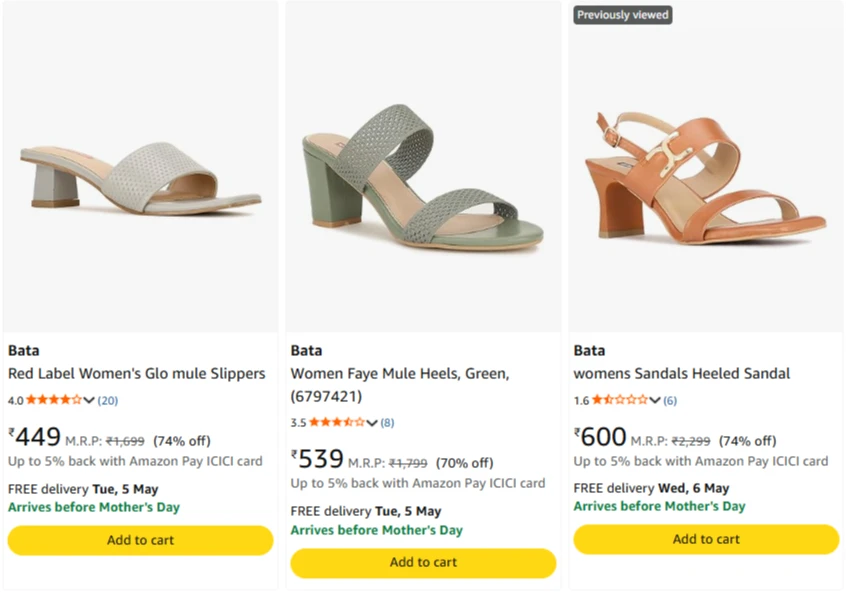Expand rating dropdown arrow for Glo mule Slippers
The height and width of the screenshot is (593, 847).
tap(90, 401)
